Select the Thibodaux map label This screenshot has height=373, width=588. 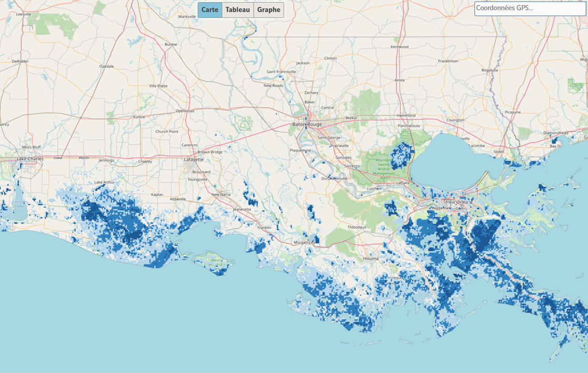357,227
